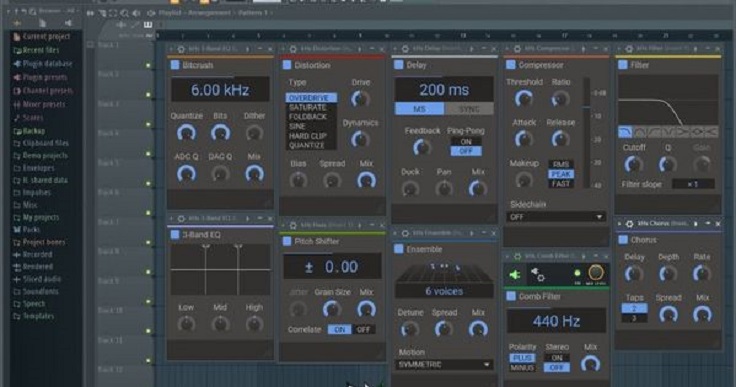The image size is (736, 387).
Task: Toggle the Comb Filter enable box
Action: 511,296
